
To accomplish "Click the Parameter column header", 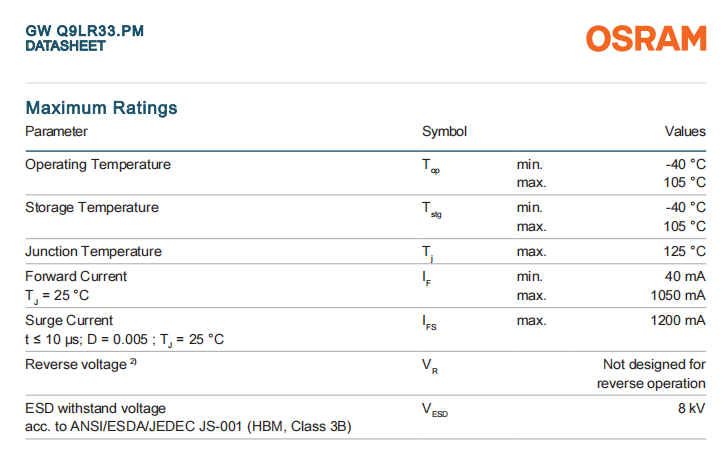I will tap(56, 131).
